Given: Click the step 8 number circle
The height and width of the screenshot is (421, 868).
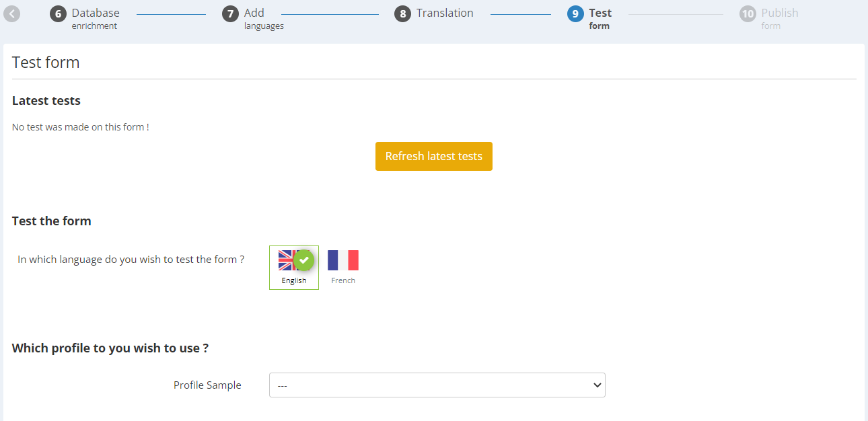Looking at the screenshot, I should tap(403, 14).
